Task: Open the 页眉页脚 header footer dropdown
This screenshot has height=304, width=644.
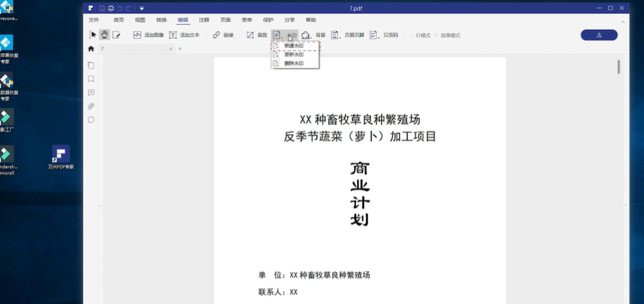Action: tap(348, 36)
